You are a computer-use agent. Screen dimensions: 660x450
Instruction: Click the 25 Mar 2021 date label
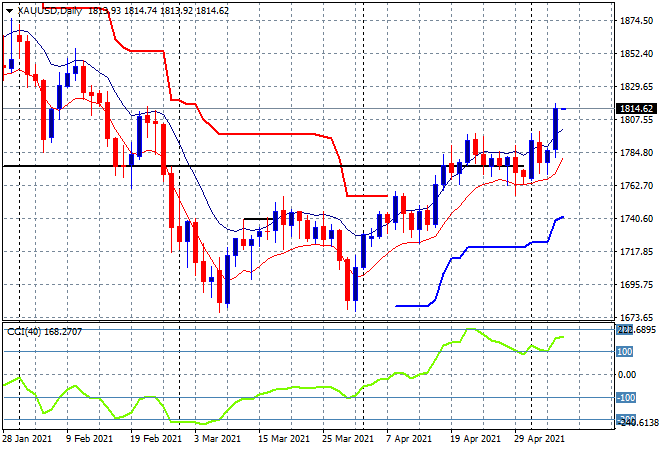pos(348,439)
